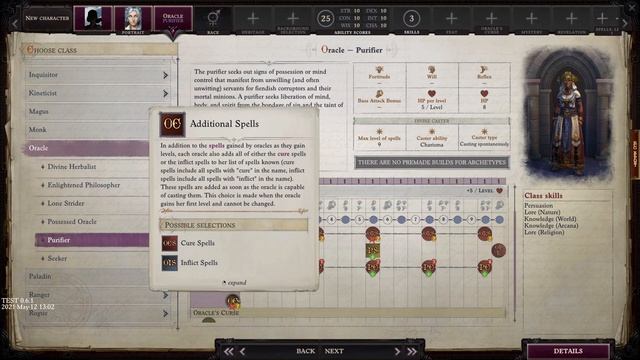The width and height of the screenshot is (640, 360).
Task: Click the Will save stat icon
Action: (x=431, y=69)
